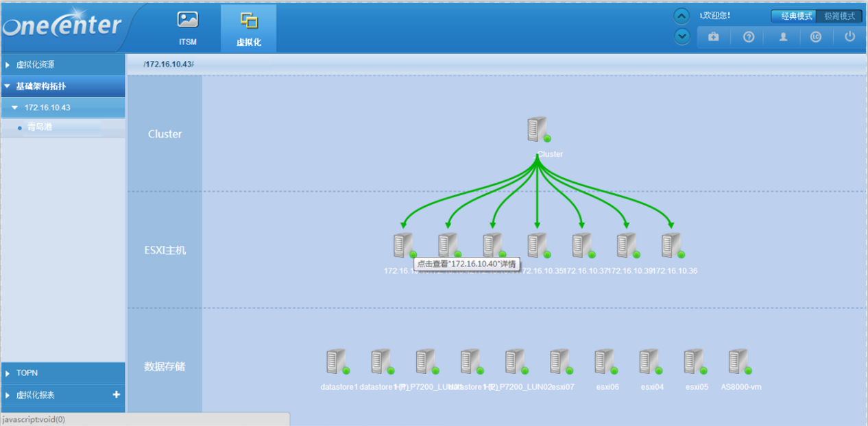Open the ITSM tab

187,28
